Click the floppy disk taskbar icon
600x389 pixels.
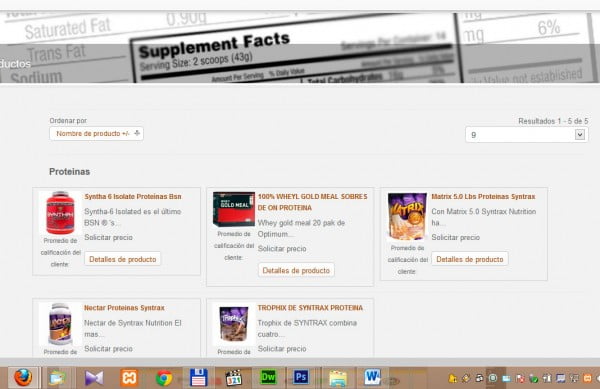(199, 378)
